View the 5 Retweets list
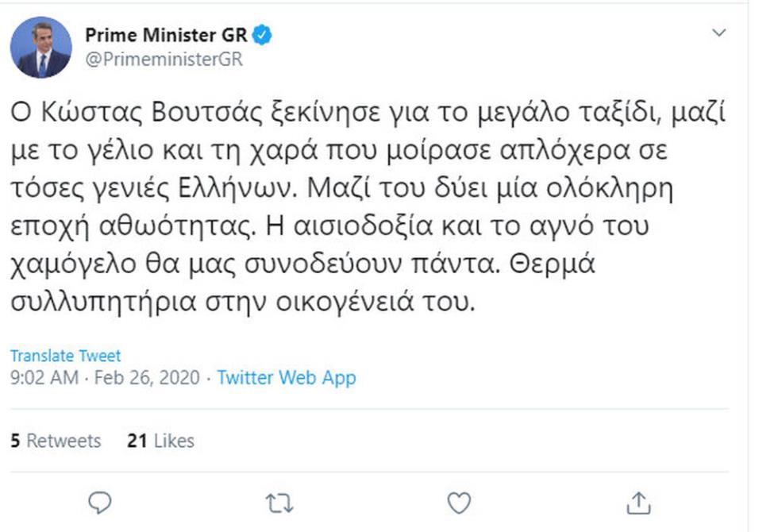This screenshot has height=532, width=778. point(56,441)
